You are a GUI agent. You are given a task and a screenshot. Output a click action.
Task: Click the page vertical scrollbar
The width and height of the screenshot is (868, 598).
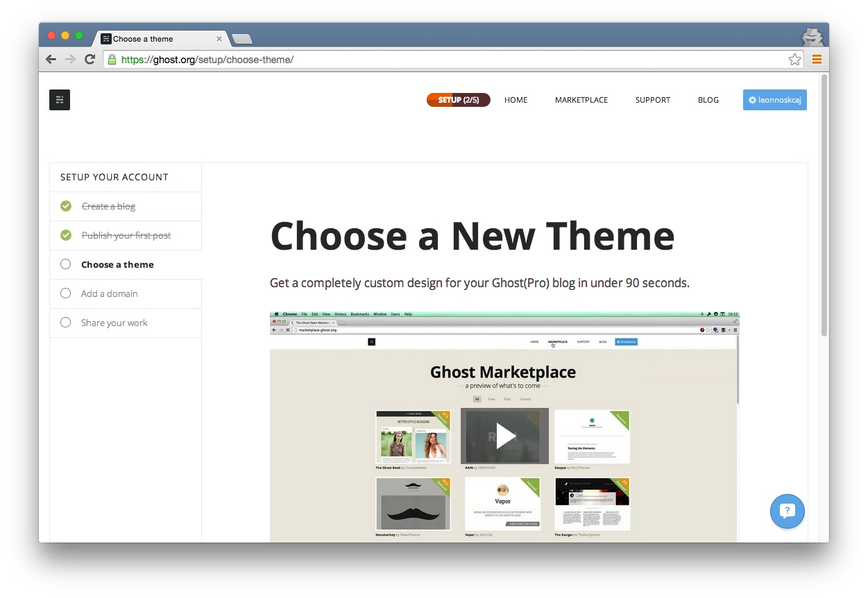(x=824, y=206)
